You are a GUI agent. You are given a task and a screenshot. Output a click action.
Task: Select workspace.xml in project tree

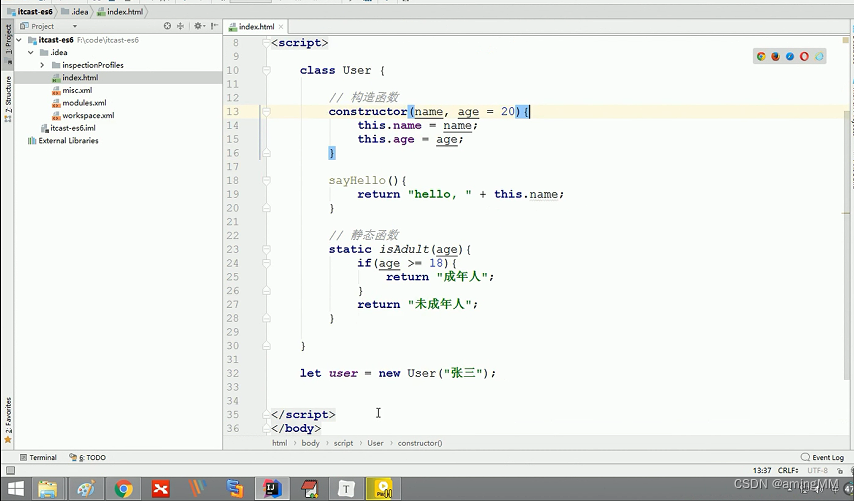[88, 115]
